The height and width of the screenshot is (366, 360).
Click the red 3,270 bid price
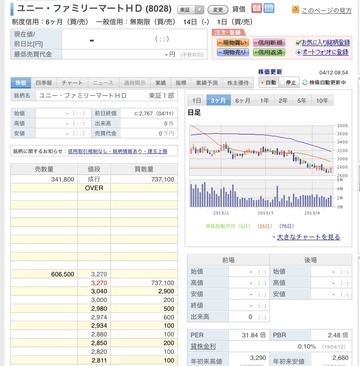99,283
